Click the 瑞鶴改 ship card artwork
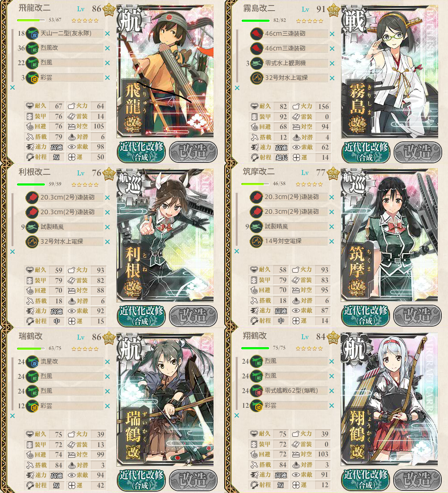This screenshot has width=448, height=493. coord(165,399)
